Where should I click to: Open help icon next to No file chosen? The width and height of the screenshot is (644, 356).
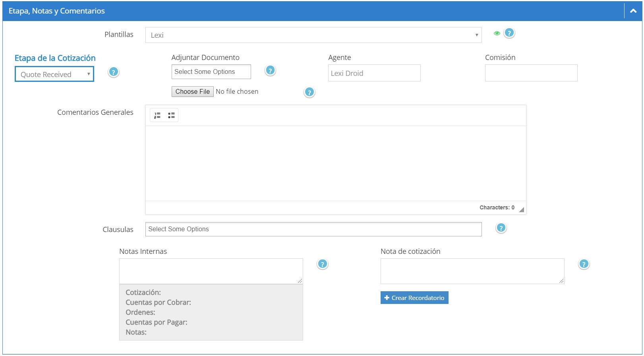pyautogui.click(x=309, y=93)
